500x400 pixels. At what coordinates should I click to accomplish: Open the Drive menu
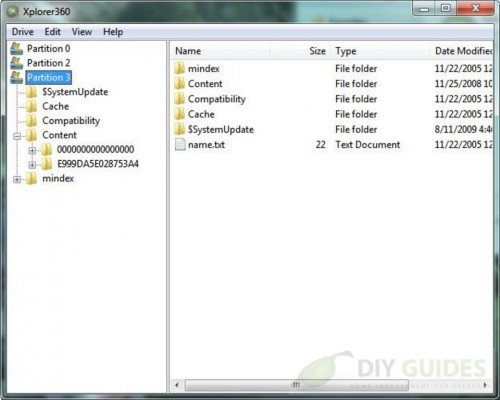(x=23, y=32)
